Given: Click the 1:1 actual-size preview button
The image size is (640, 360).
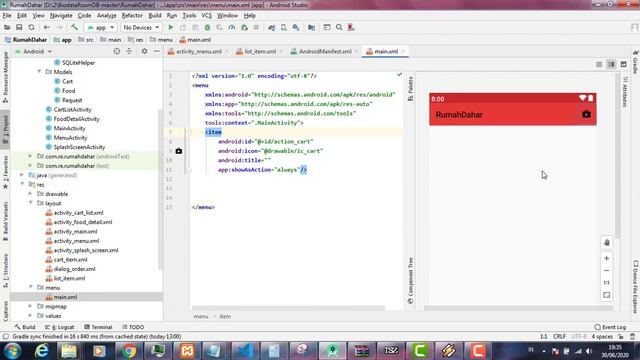Looking at the screenshot, I should coord(607,282).
